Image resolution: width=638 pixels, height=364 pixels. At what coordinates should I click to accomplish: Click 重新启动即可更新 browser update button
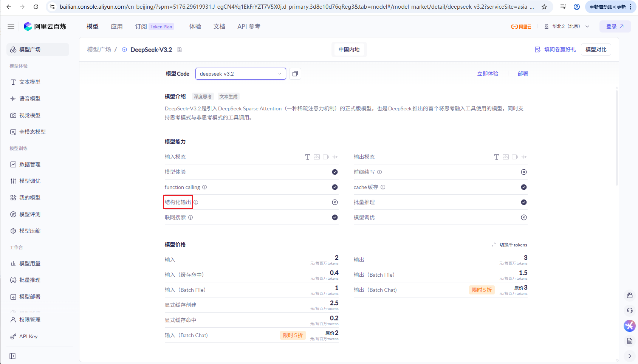(x=608, y=7)
